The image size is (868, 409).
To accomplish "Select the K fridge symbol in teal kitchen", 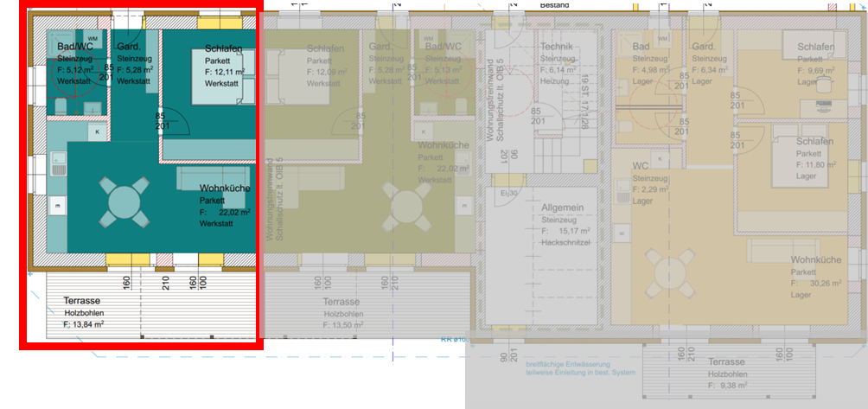I will [98, 131].
